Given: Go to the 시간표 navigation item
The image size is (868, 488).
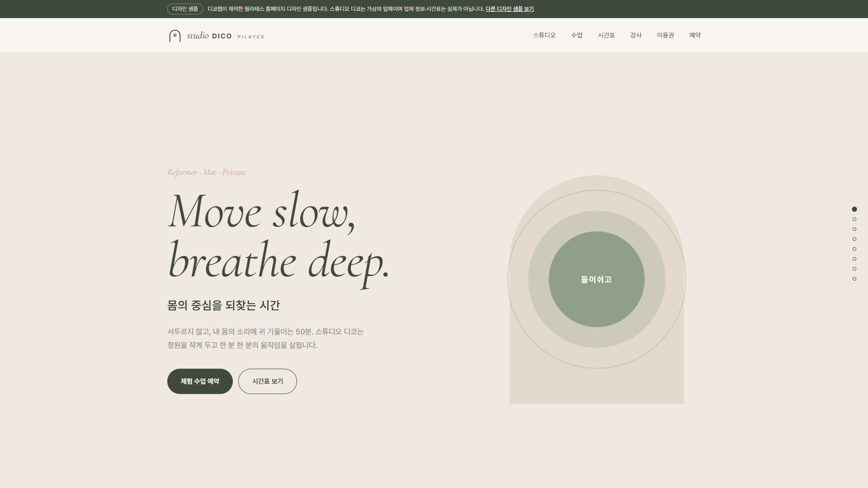Looking at the screenshot, I should coord(606,35).
